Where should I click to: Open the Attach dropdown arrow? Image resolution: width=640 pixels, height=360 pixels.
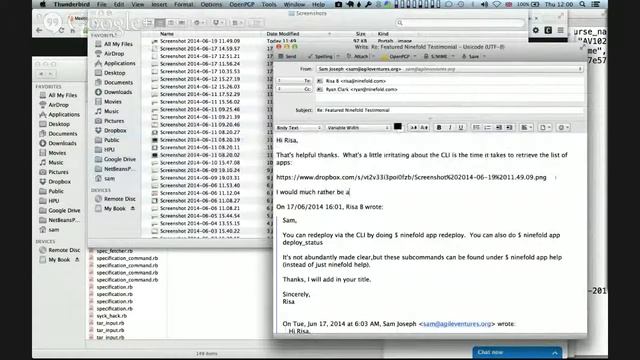click(373, 56)
